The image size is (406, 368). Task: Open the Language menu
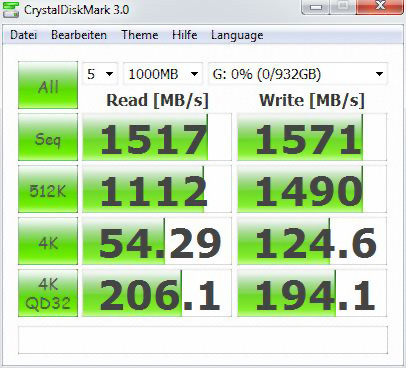coord(237,35)
